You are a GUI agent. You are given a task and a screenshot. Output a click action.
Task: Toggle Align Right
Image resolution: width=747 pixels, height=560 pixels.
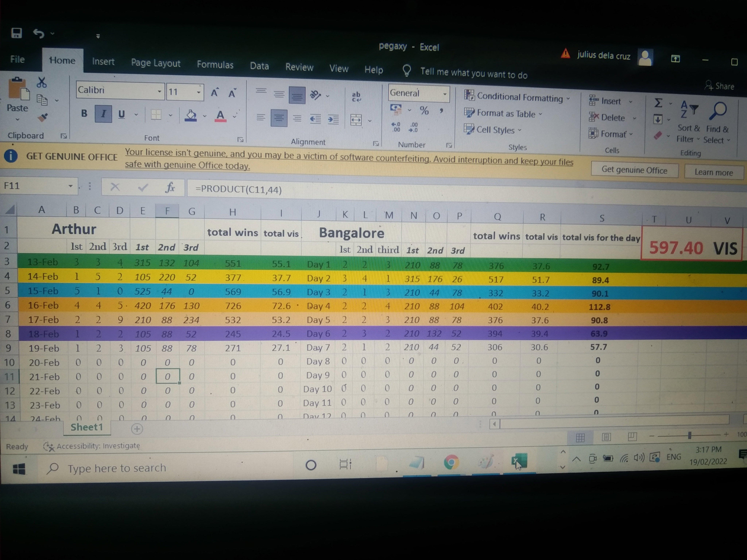(x=297, y=118)
